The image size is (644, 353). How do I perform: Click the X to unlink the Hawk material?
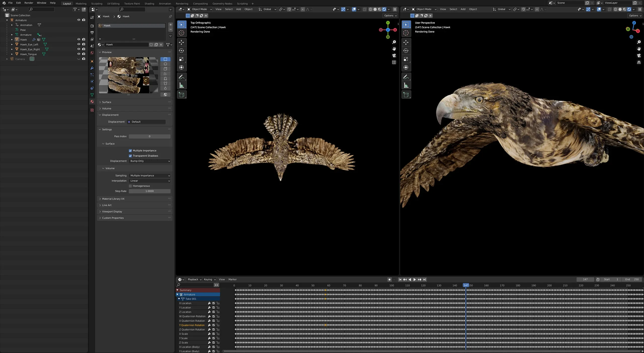pos(161,44)
